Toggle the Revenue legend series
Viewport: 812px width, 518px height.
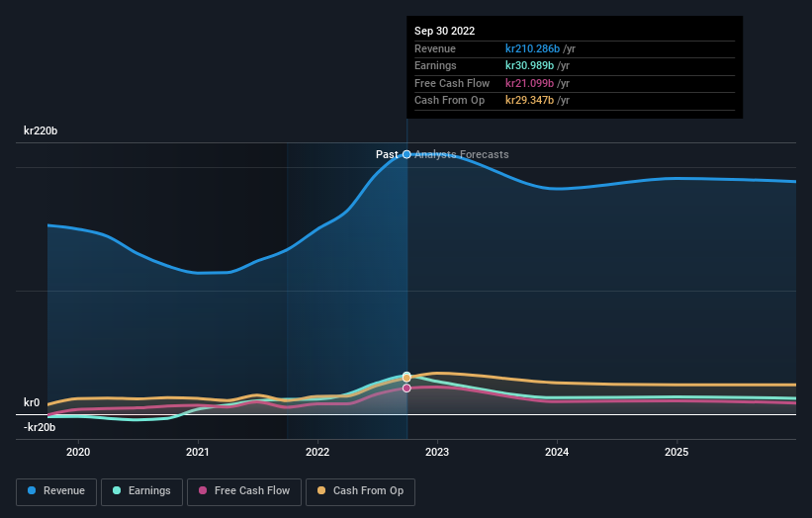click(56, 491)
